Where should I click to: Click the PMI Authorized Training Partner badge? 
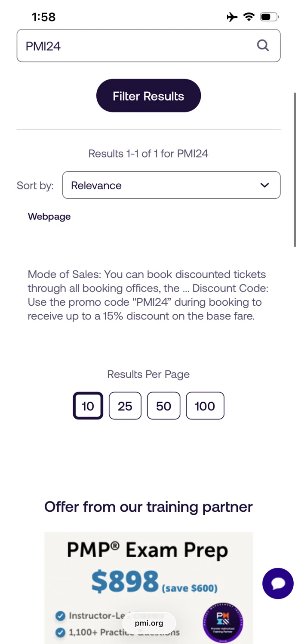[223, 622]
